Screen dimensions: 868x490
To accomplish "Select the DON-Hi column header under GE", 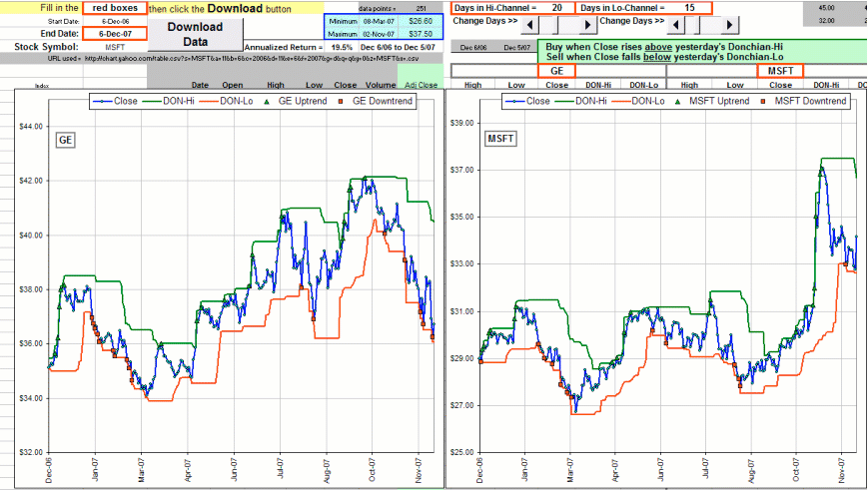I will pos(598,85).
